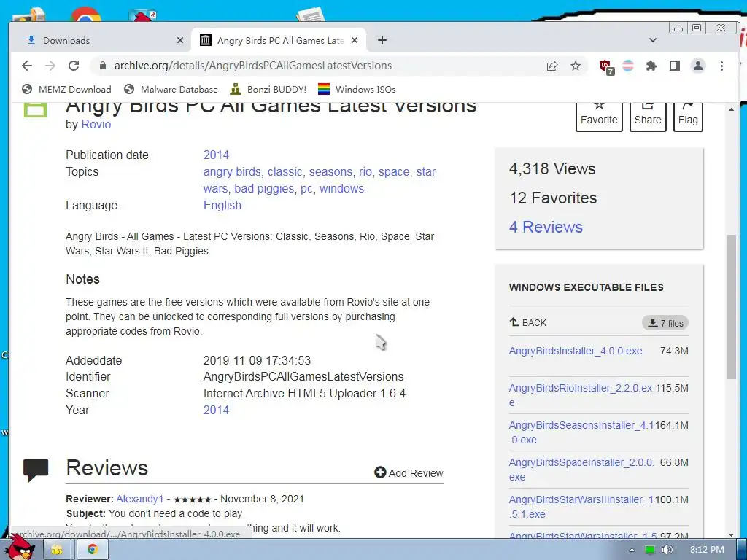Open the Windows ISOs bookmark

pyautogui.click(x=357, y=90)
